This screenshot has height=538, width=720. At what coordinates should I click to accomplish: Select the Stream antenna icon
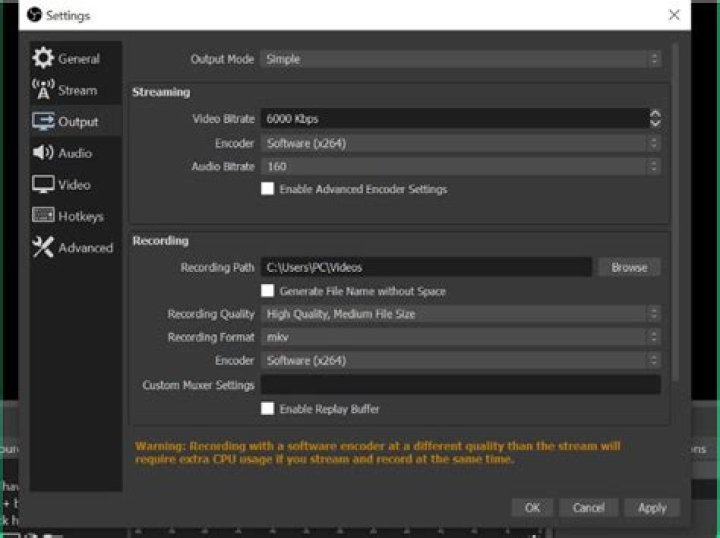click(x=43, y=89)
